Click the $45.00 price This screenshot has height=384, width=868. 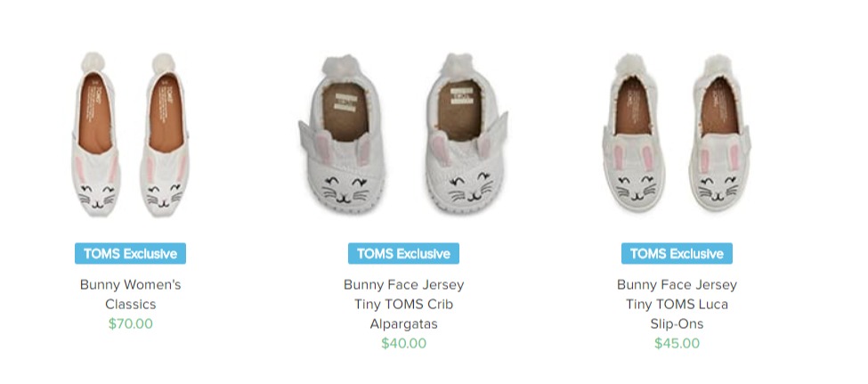point(677,344)
